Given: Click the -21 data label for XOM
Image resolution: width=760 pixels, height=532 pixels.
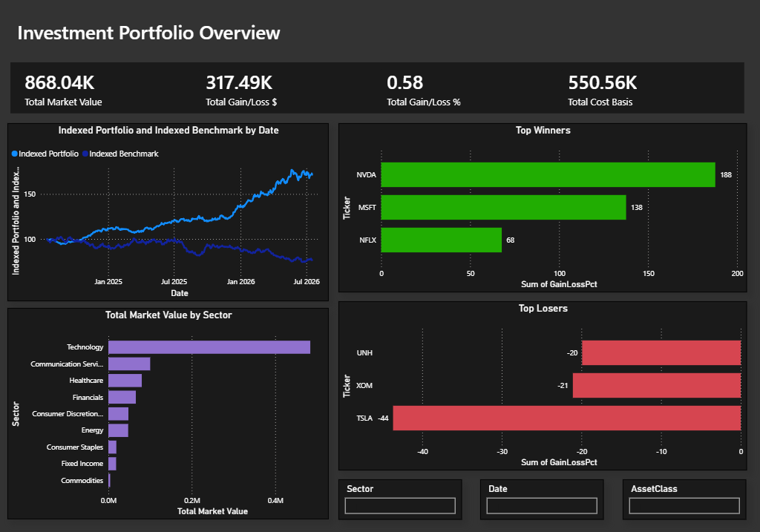Looking at the screenshot, I should [563, 386].
